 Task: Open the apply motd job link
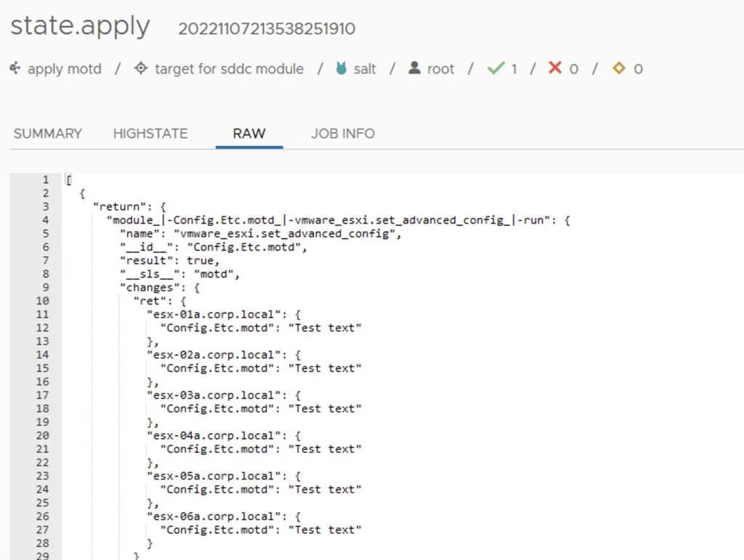[x=65, y=69]
